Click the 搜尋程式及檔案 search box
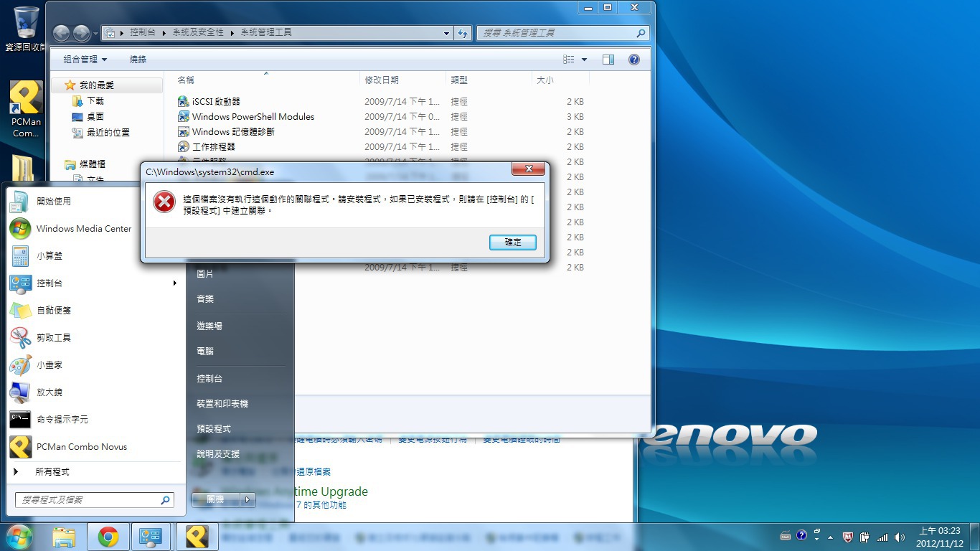Screen dimensions: 980x551 coord(95,500)
